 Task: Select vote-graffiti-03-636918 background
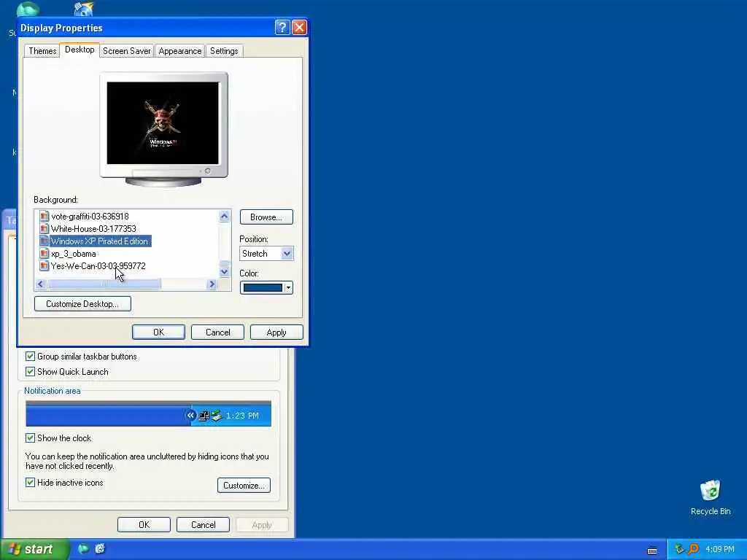(90, 216)
